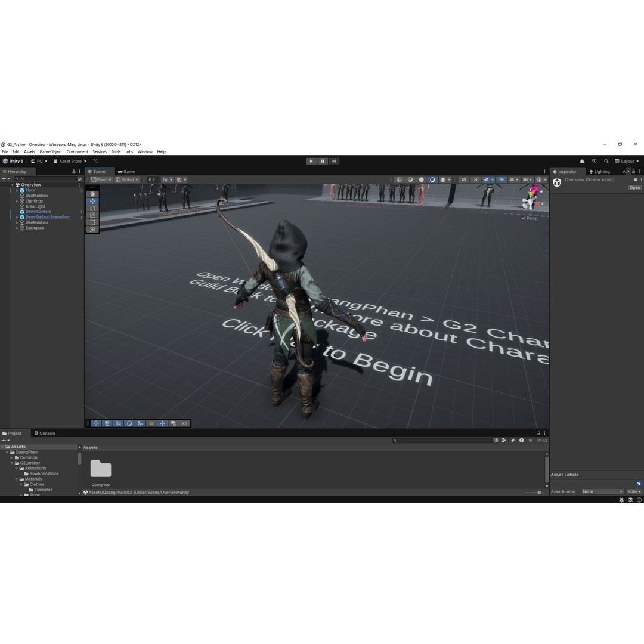Open the Pivot handle position dropdown
This screenshot has width=644, height=644.
click(x=101, y=180)
